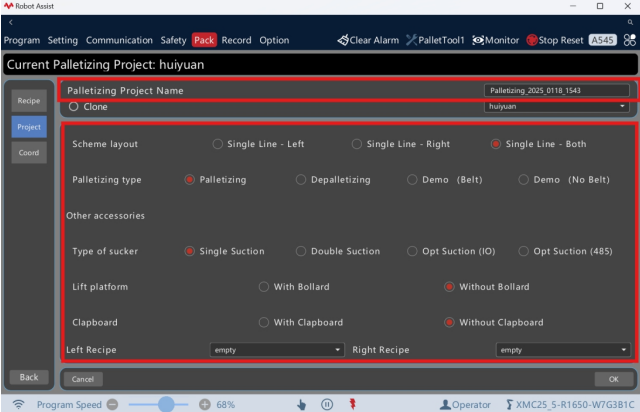This screenshot has height=412, width=640.
Task: Decrease program speed with minus icon
Action: pyautogui.click(x=112, y=405)
